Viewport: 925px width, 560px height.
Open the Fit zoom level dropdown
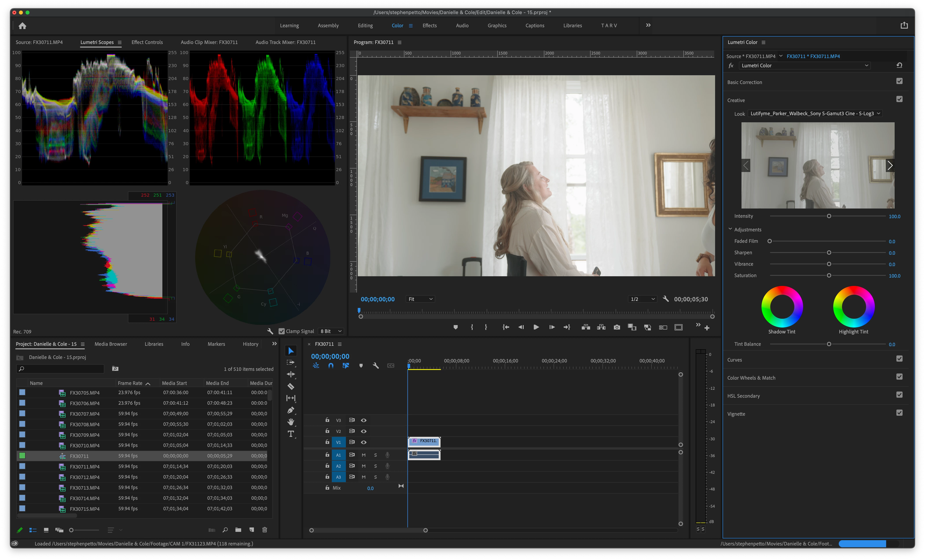click(420, 299)
